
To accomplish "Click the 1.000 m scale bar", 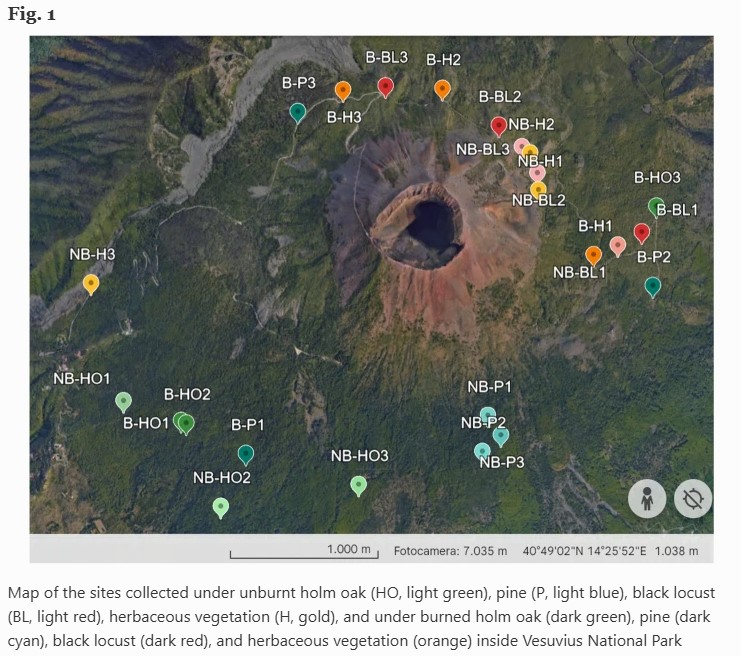I will tap(304, 552).
